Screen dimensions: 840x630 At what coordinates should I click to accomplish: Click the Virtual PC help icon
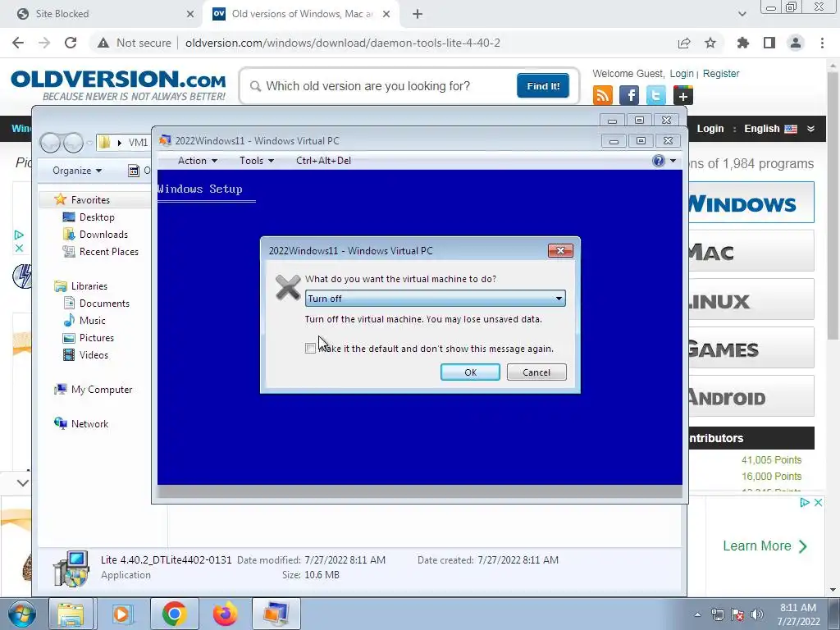point(659,161)
